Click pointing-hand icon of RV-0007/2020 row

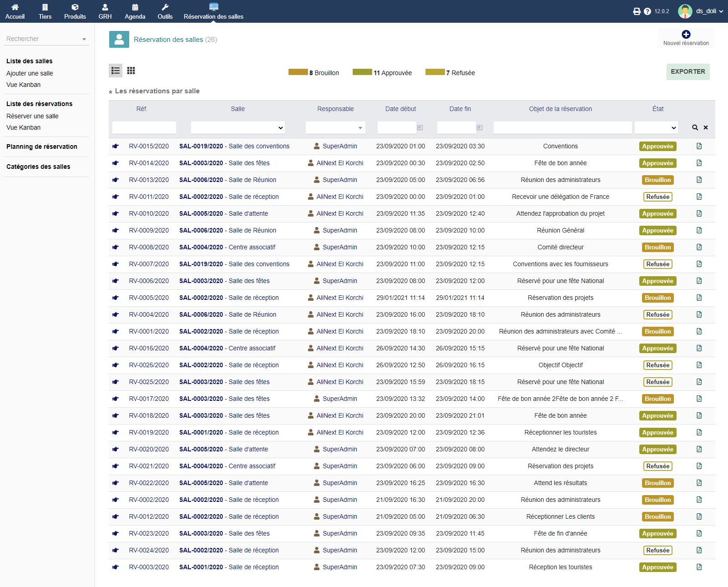(116, 264)
